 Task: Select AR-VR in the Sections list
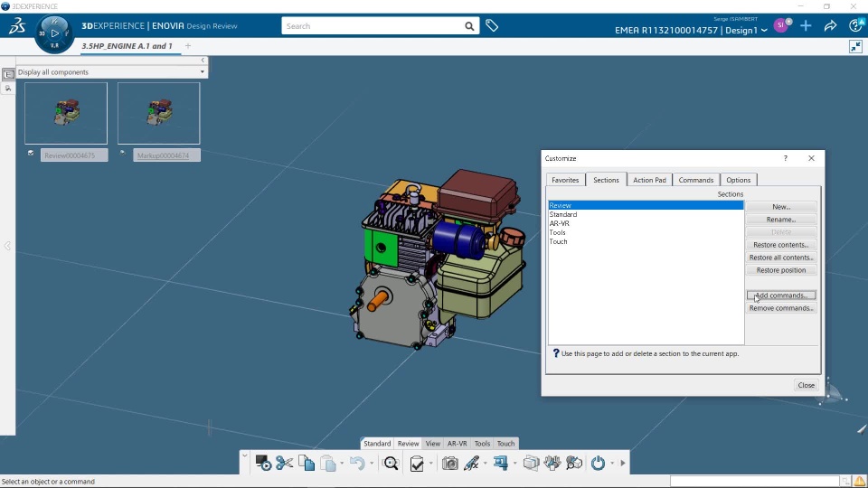(x=646, y=223)
